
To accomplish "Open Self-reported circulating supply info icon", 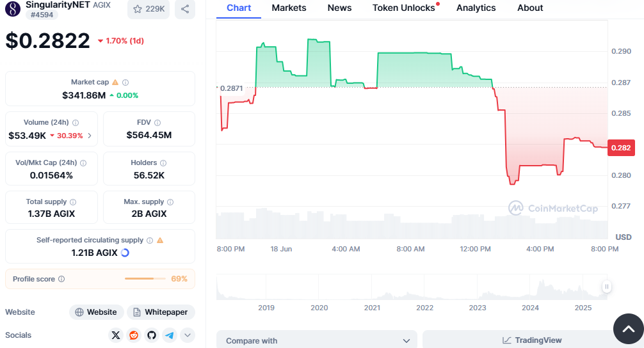I will click(x=150, y=241).
